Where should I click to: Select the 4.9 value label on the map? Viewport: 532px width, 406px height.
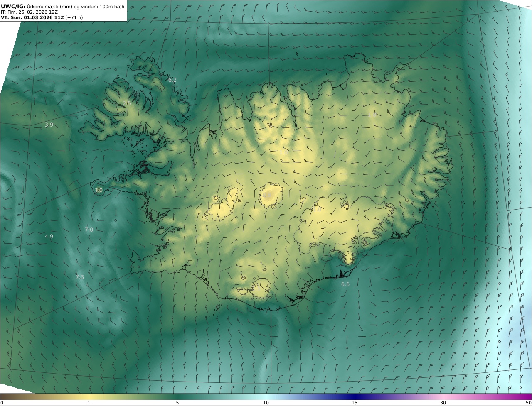[49, 237]
